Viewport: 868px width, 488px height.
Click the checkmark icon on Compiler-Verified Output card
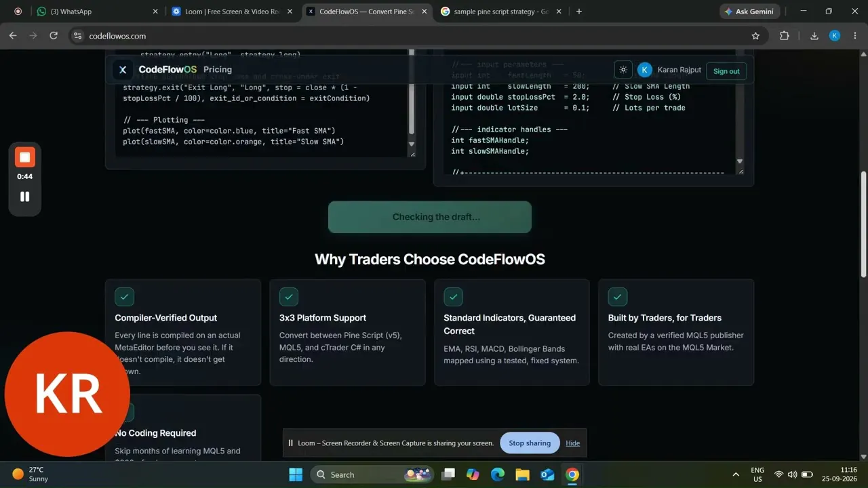[x=125, y=297]
